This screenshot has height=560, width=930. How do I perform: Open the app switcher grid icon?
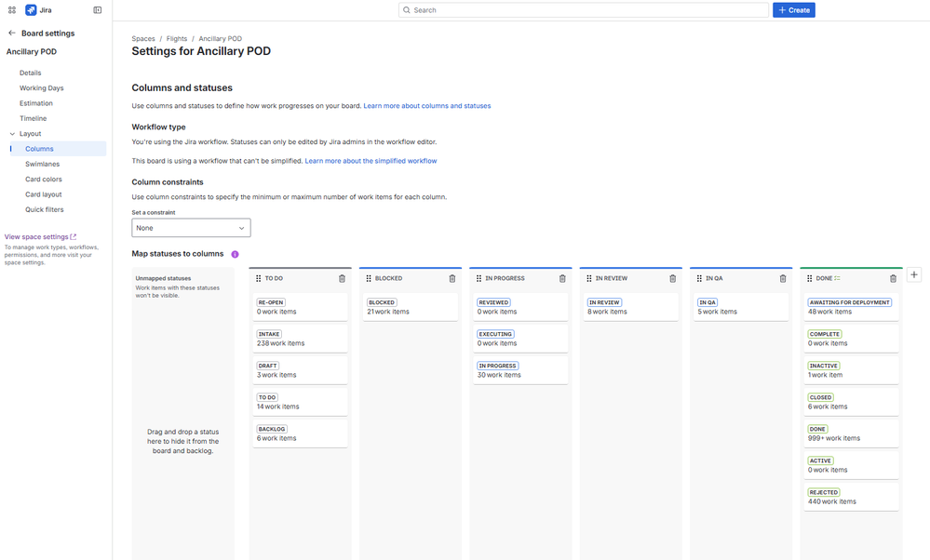coord(12,10)
